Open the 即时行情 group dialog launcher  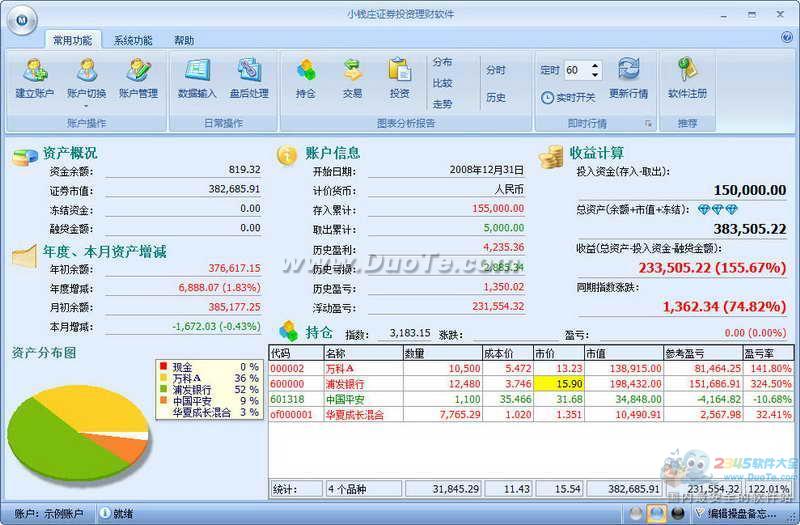coord(648,123)
